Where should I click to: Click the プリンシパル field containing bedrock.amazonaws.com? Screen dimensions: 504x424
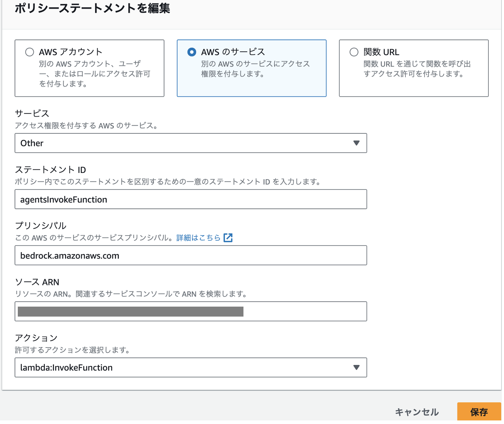(x=190, y=256)
